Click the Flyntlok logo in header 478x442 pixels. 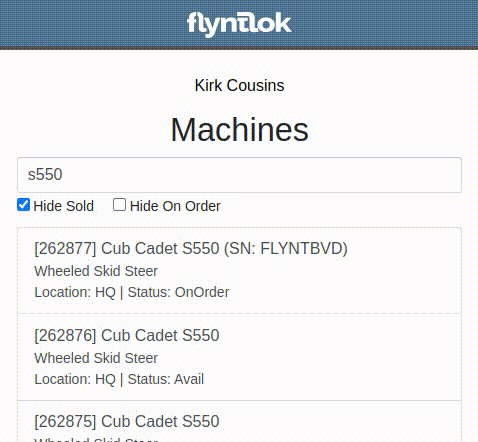pyautogui.click(x=239, y=24)
